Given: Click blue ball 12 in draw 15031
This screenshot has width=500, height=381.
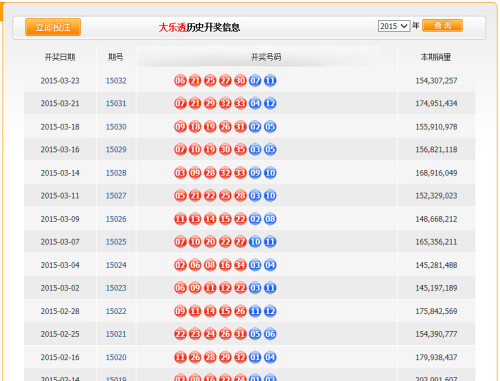Looking at the screenshot, I should click(270, 103).
